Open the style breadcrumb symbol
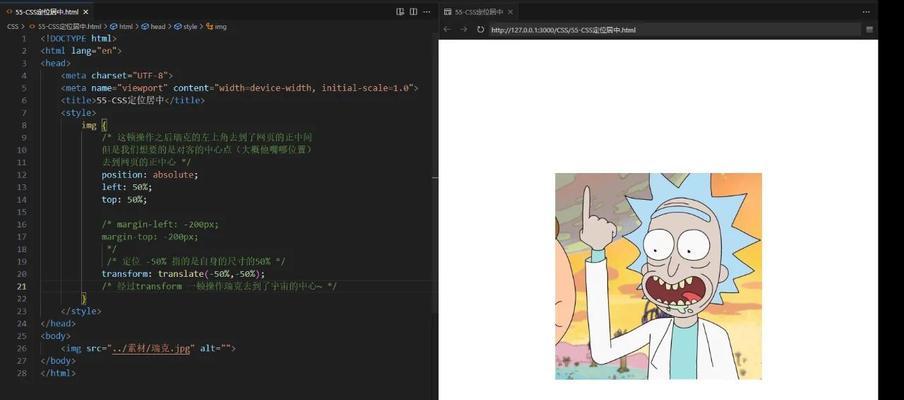The width and height of the screenshot is (904, 400). click(186, 27)
